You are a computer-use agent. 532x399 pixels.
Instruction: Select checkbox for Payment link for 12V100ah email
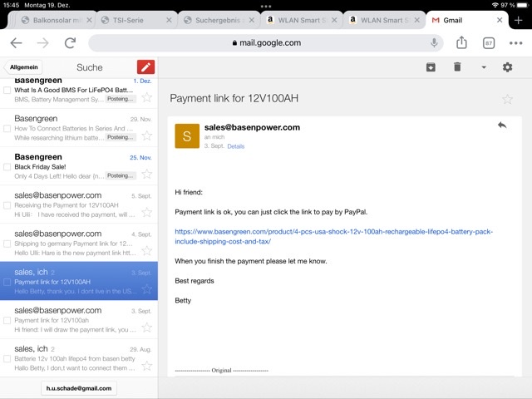(x=7, y=320)
